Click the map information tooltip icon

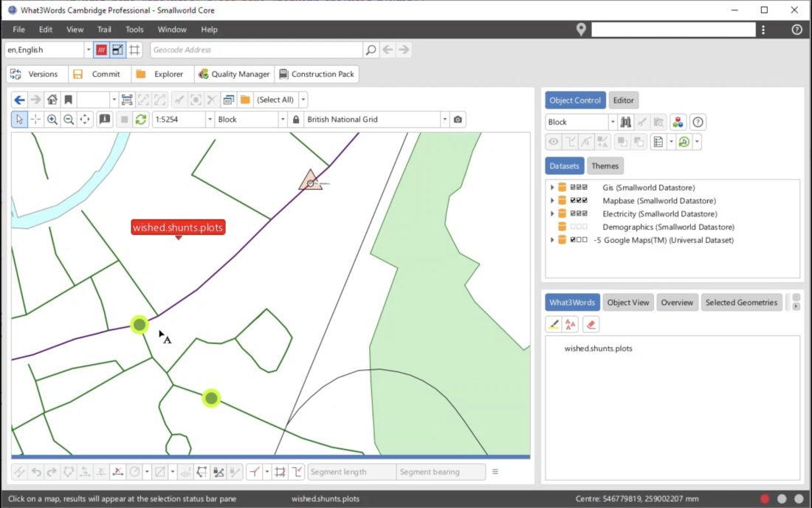(x=105, y=119)
